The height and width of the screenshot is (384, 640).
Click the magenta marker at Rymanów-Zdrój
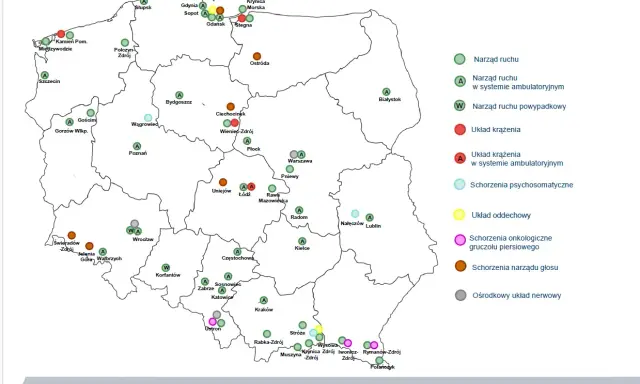374,345
